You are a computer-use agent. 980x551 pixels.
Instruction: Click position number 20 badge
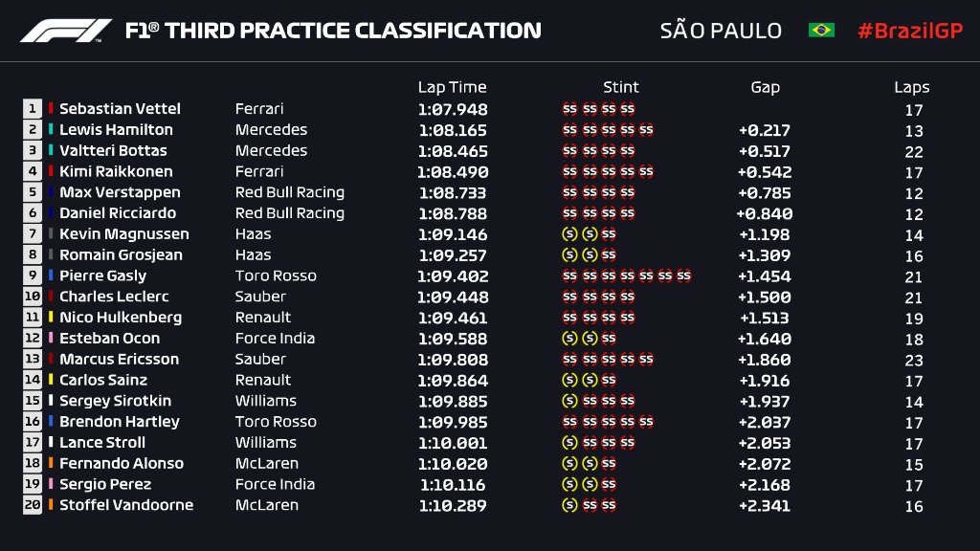point(33,505)
